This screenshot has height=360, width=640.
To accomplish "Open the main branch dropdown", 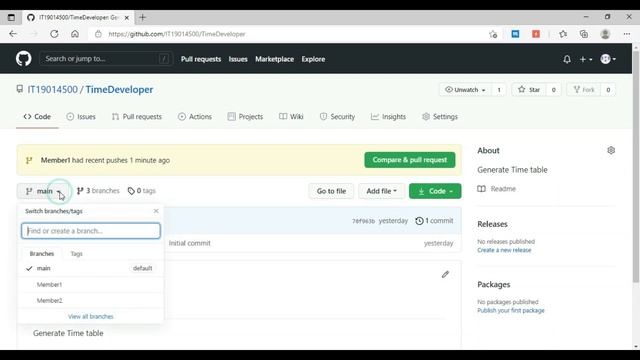I will [44, 191].
